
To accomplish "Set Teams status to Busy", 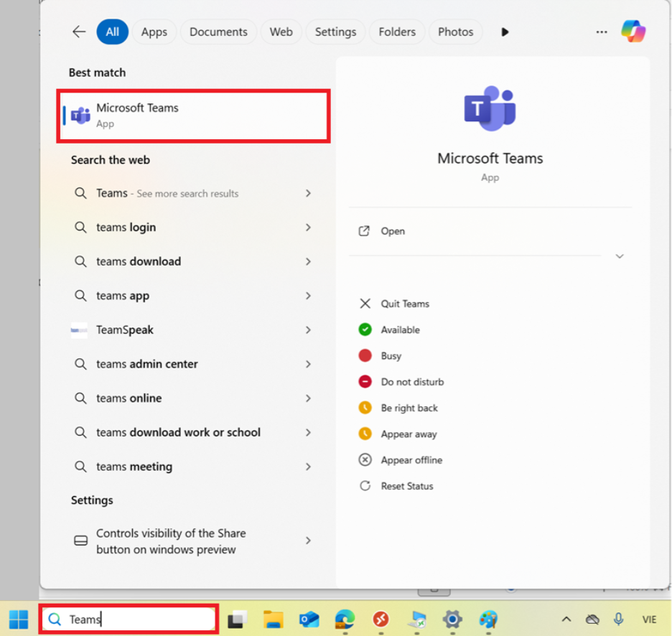I will tap(380, 356).
